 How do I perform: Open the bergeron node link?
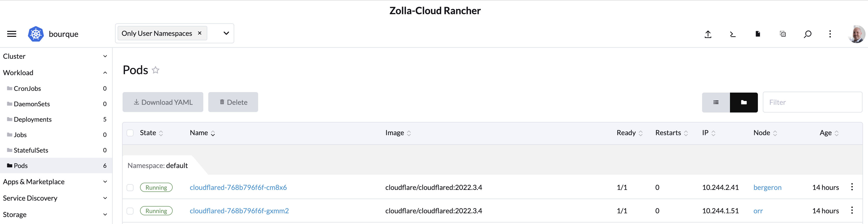pos(768,187)
